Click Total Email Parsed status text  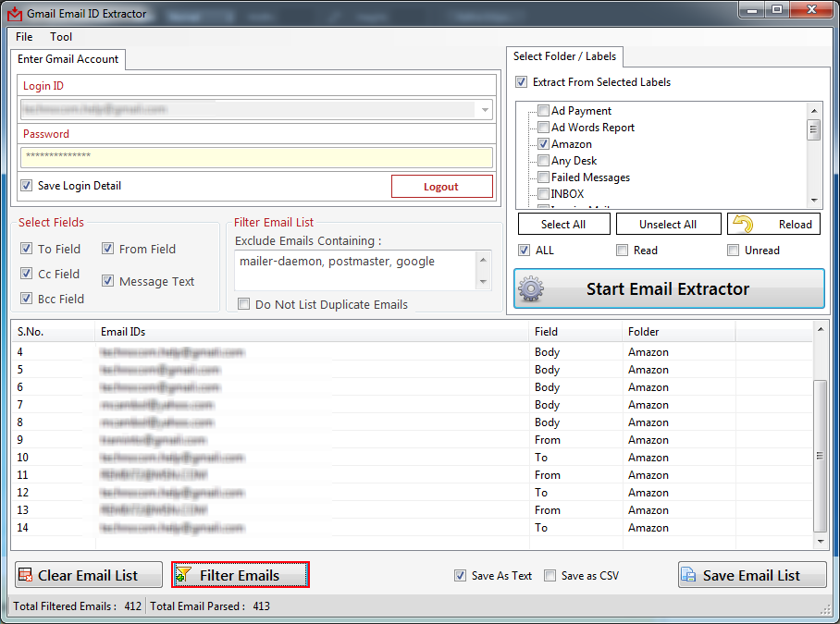[210, 606]
